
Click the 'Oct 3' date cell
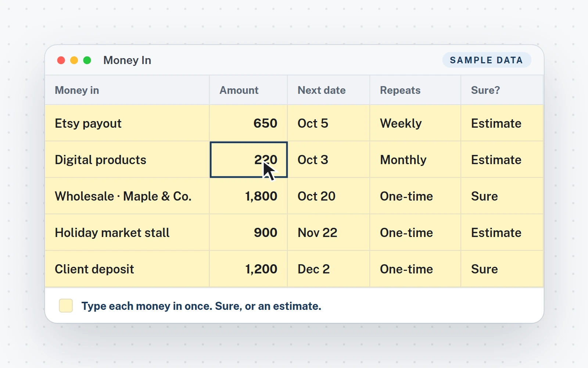(x=329, y=160)
